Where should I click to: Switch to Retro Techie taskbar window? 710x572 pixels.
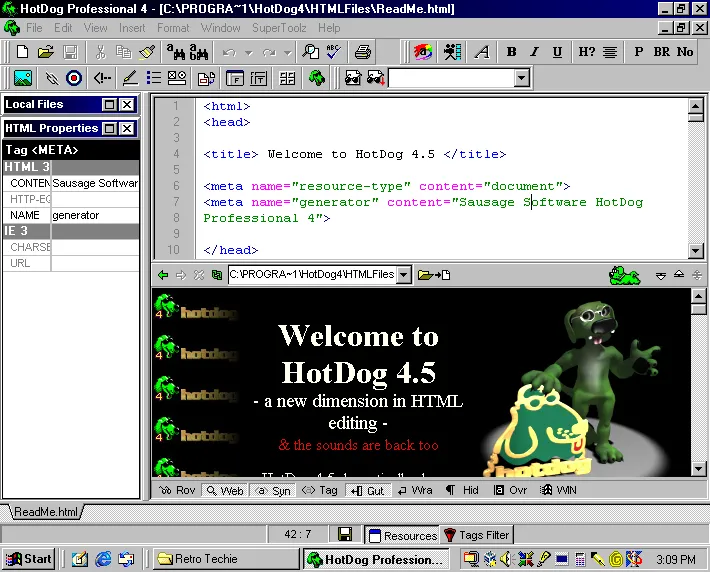point(225,559)
